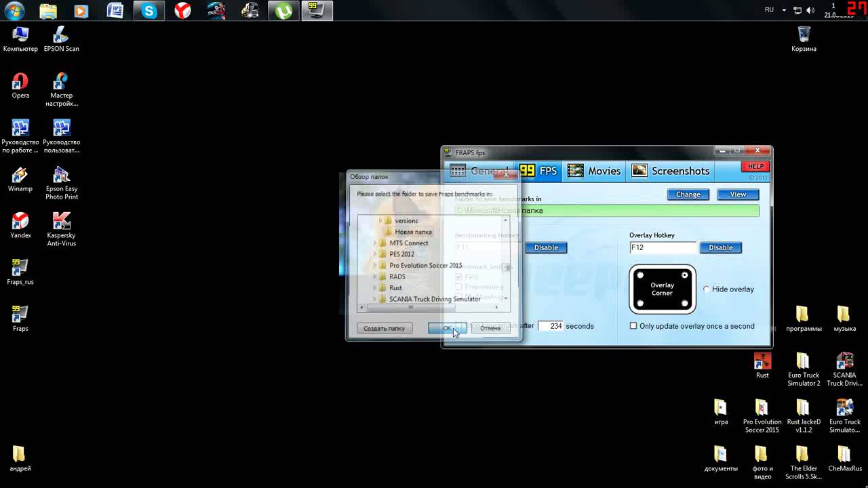This screenshot has height=488, width=868.
Task: Switch to Fraps in the taskbar
Action: click(x=317, y=11)
